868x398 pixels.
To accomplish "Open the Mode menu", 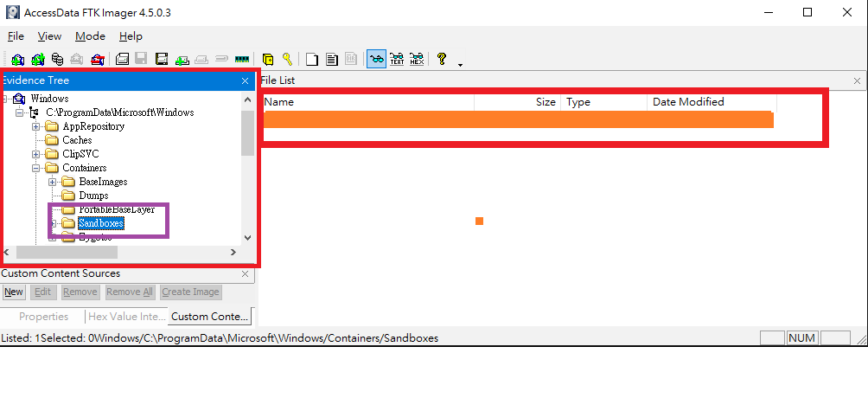I will click(x=90, y=36).
